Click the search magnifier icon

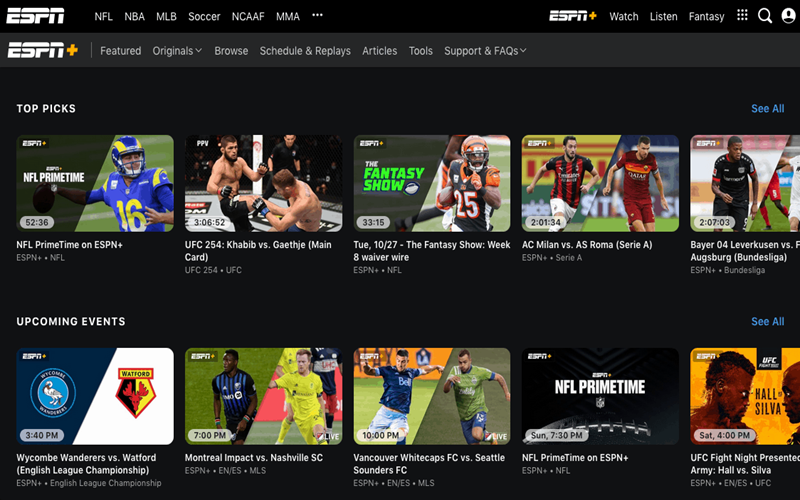click(765, 16)
